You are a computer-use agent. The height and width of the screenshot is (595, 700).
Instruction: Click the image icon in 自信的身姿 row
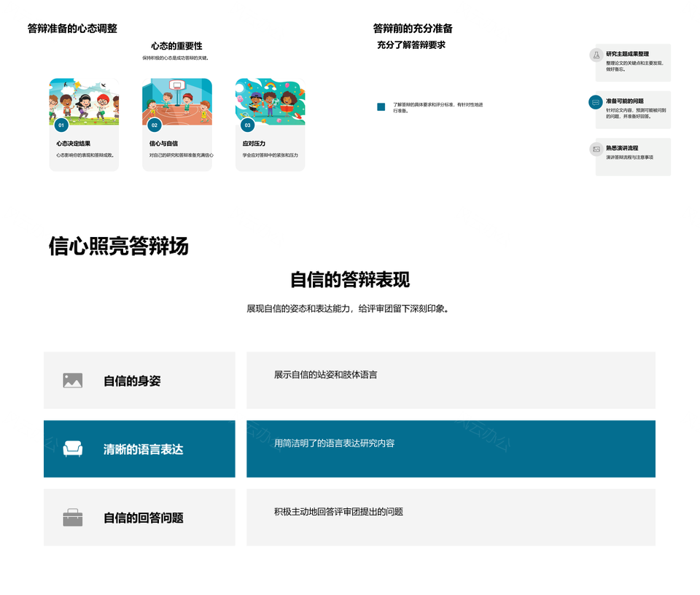click(73, 381)
